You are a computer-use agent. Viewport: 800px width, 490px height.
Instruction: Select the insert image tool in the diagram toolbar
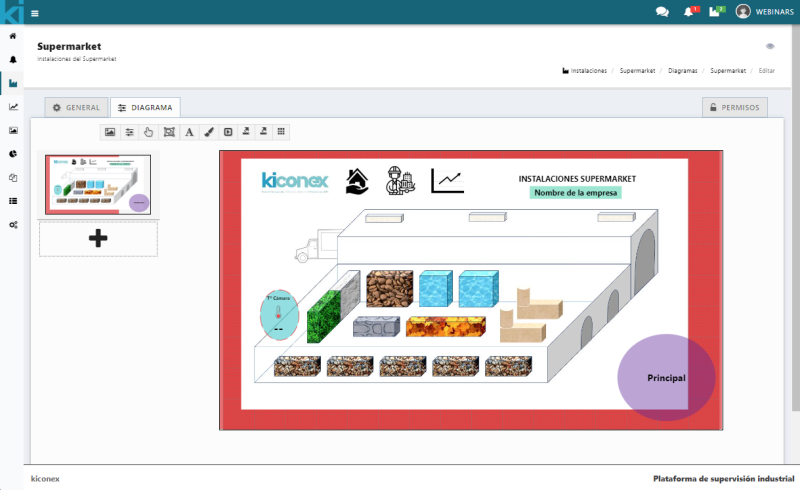click(x=110, y=132)
